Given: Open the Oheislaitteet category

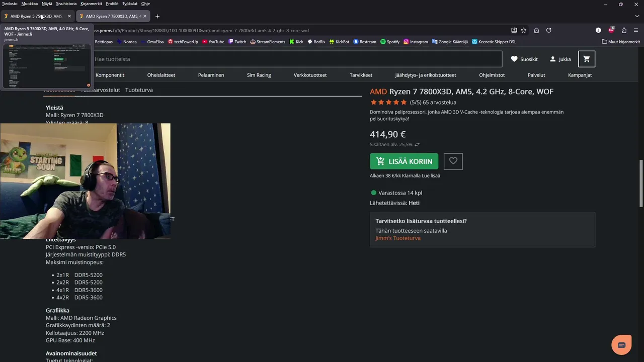Looking at the screenshot, I should [x=161, y=75].
